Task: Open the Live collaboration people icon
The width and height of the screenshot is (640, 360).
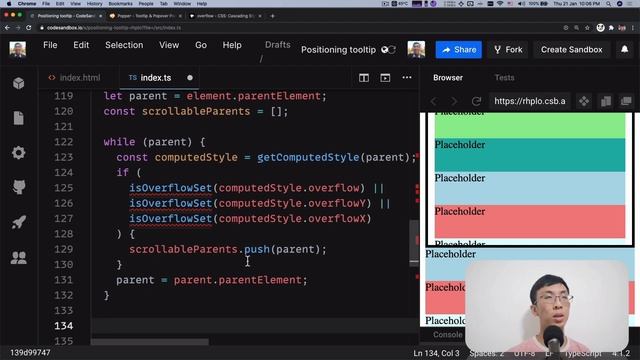Action: point(18,257)
